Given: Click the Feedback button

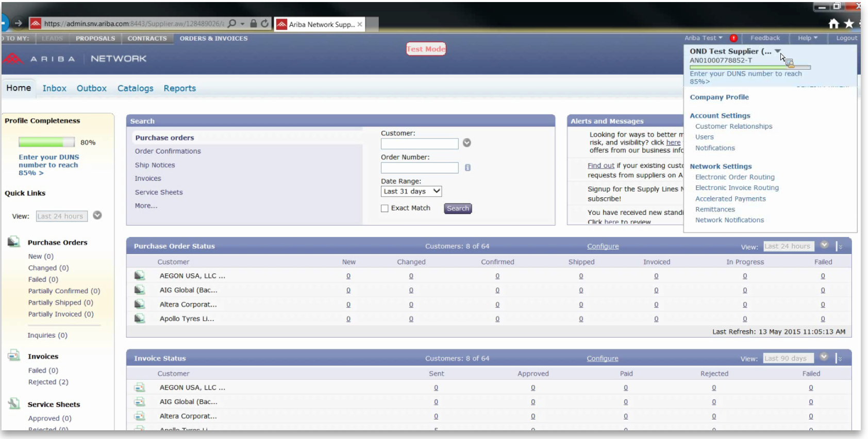Looking at the screenshot, I should (765, 38).
